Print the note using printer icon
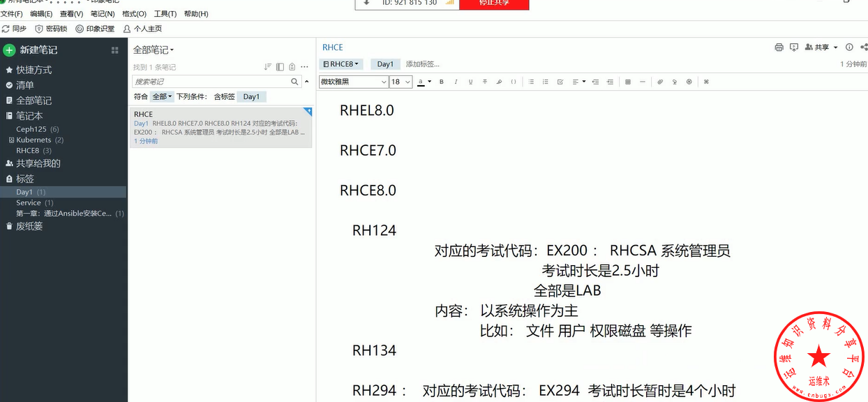Image resolution: width=868 pixels, height=402 pixels. (779, 47)
